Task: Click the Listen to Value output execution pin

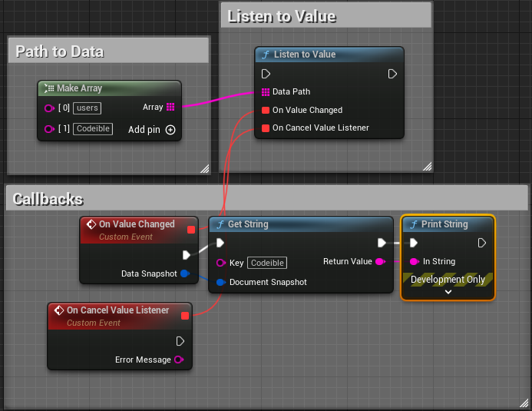Action: point(392,74)
